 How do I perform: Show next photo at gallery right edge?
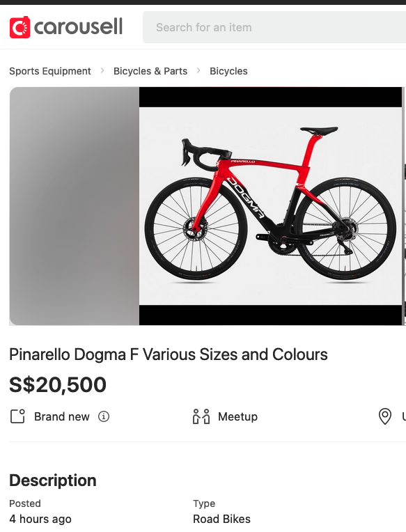coord(405,206)
